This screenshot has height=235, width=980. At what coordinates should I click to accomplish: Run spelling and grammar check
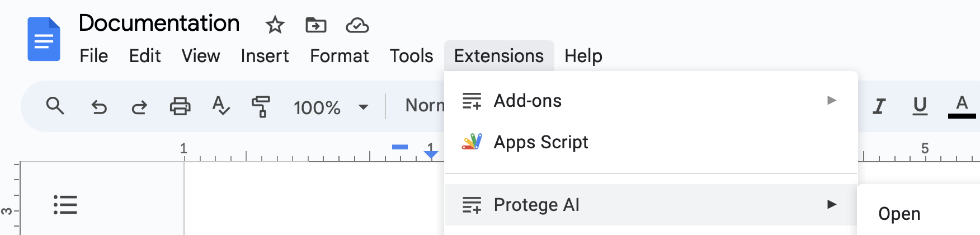tap(221, 106)
